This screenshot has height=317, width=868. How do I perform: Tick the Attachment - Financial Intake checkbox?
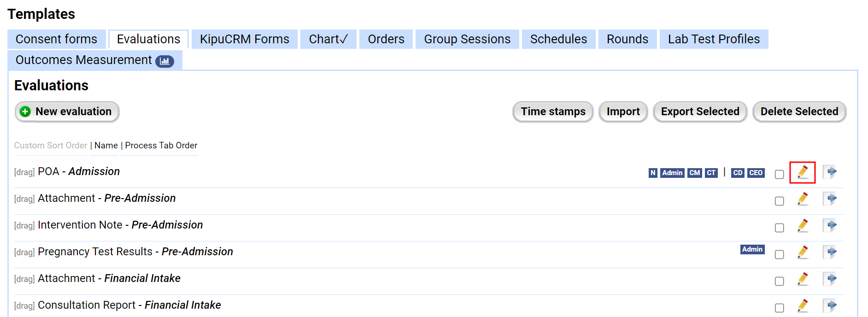tap(779, 281)
